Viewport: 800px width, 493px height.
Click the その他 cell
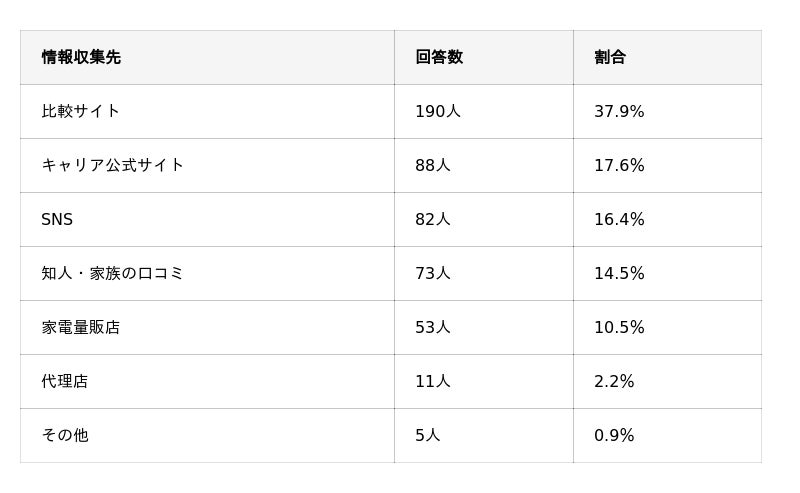65,435
